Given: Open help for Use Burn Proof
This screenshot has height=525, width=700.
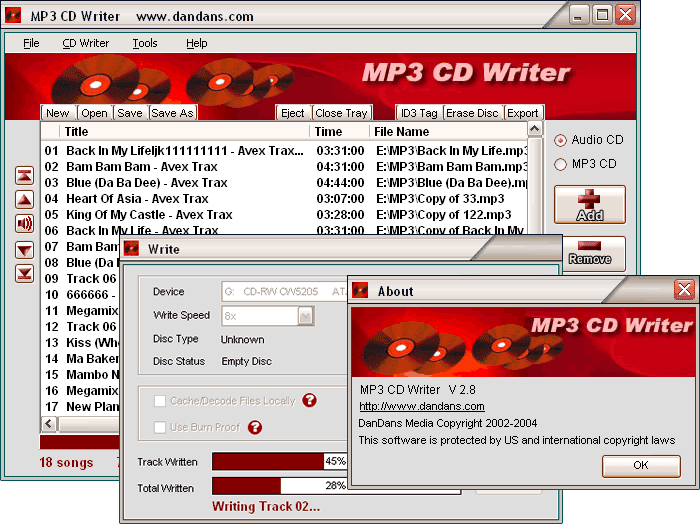Looking at the screenshot, I should coord(255,428).
